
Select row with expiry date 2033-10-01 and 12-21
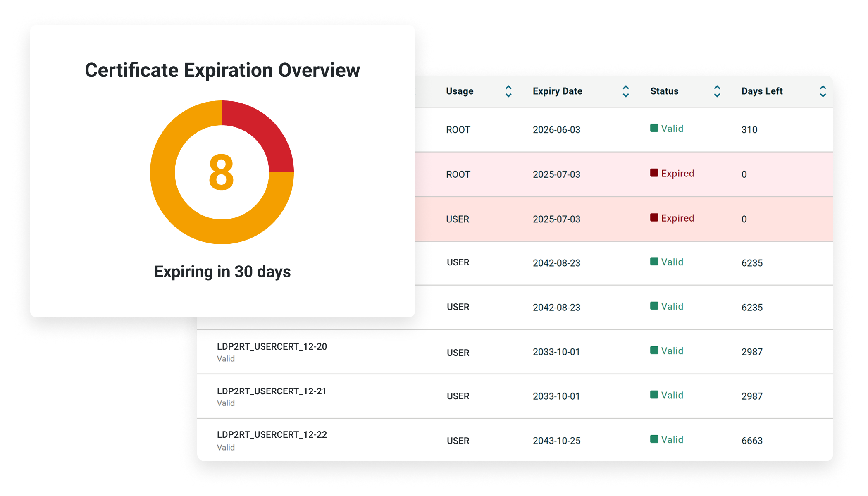556,396
